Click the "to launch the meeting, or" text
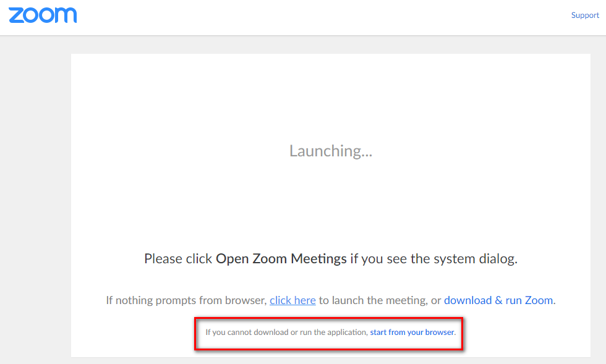This screenshot has width=606, height=364. click(x=380, y=300)
